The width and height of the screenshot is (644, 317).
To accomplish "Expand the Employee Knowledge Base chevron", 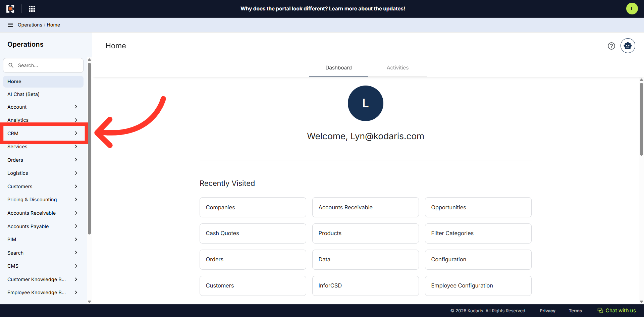I will [76, 293].
